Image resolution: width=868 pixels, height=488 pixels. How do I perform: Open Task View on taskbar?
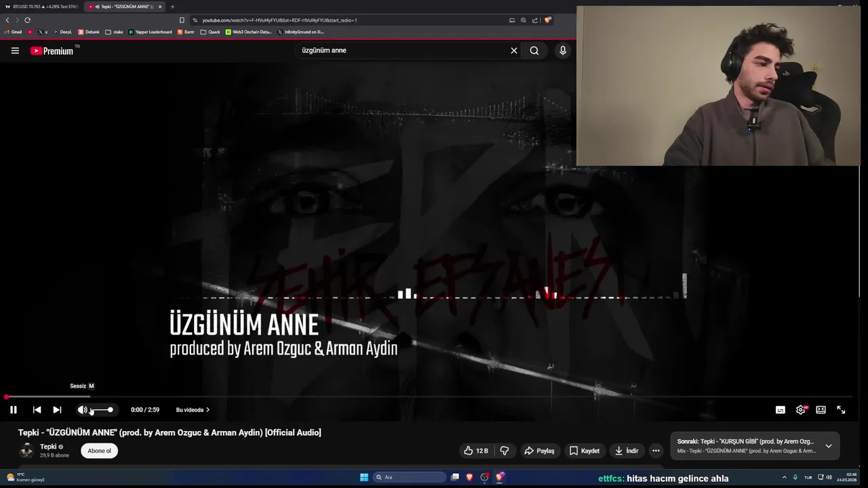point(455,477)
